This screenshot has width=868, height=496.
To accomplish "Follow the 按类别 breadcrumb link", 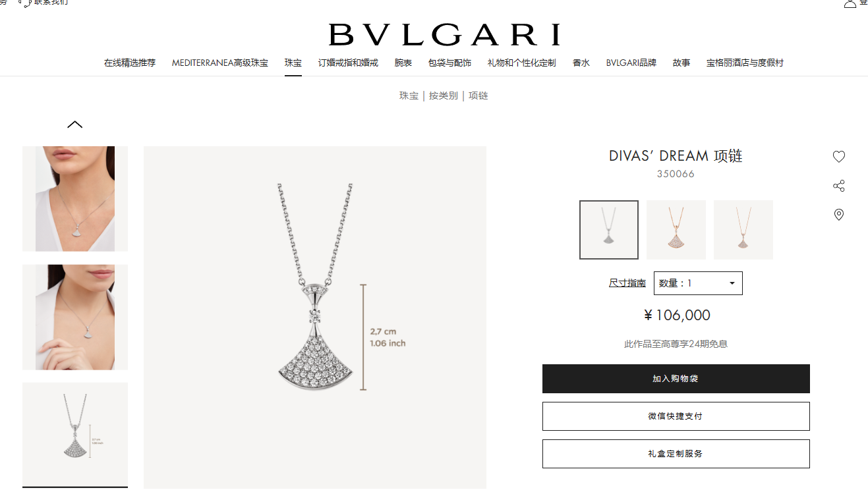I will pos(444,96).
